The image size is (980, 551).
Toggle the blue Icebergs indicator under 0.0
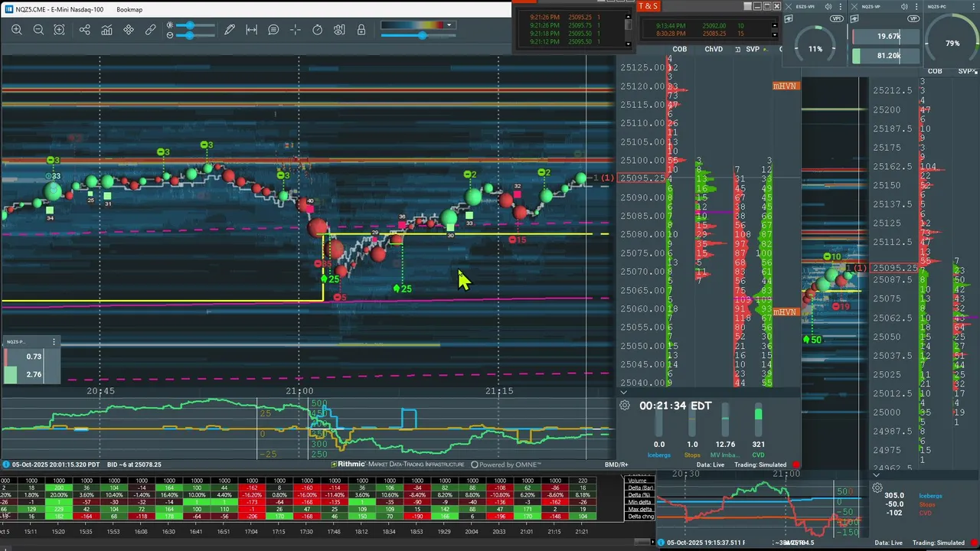658,455
